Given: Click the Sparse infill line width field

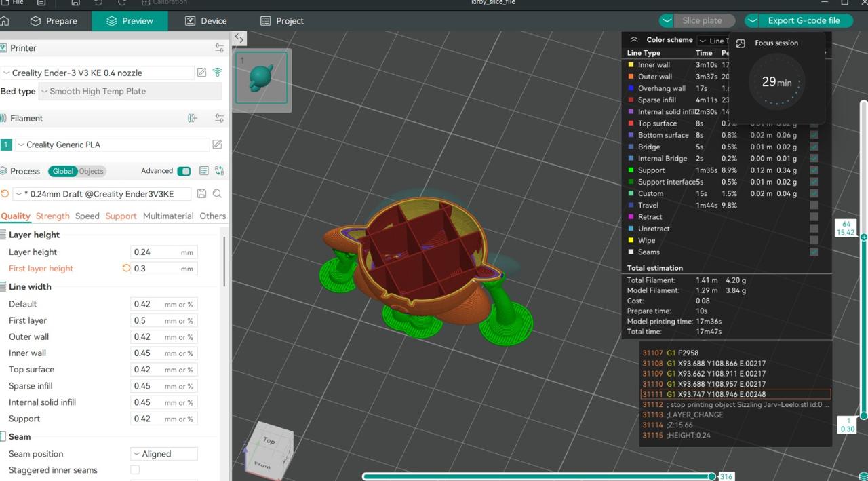Looking at the screenshot, I should [164, 386].
